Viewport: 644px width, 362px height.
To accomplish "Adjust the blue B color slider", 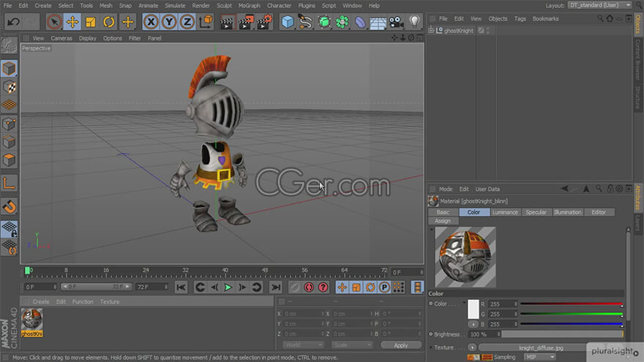I will (x=572, y=324).
